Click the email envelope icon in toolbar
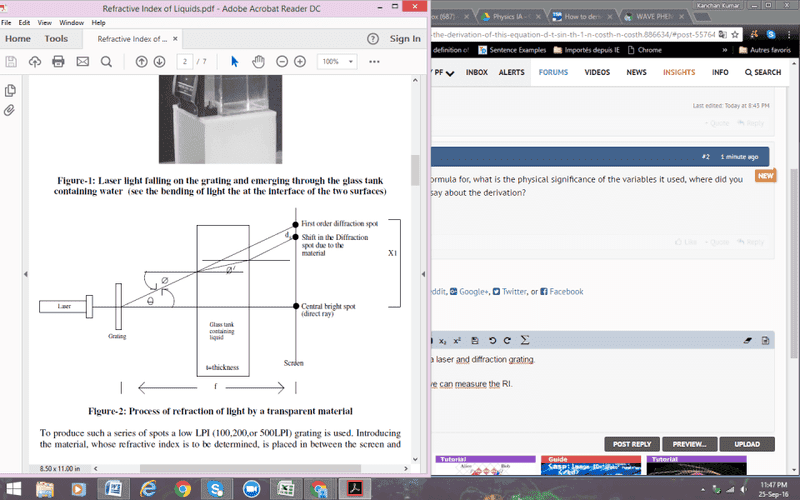The height and width of the screenshot is (500, 800). [x=82, y=61]
